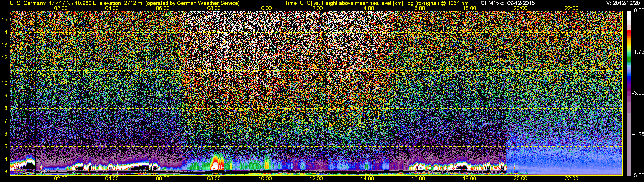Screen dimensions: 644x182
Task: Click the height axis label 14 km
Action: click(x=5, y=32)
